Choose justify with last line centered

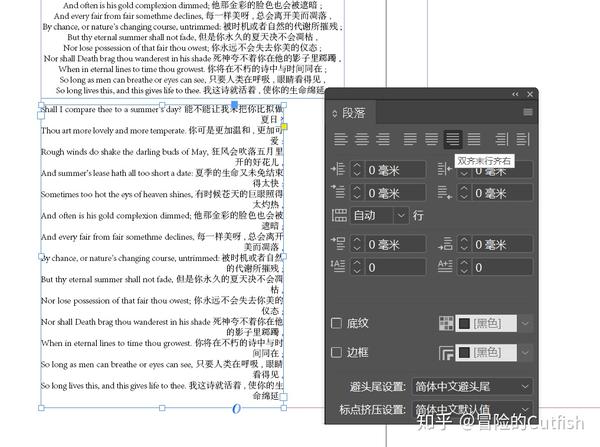pyautogui.click(x=432, y=139)
